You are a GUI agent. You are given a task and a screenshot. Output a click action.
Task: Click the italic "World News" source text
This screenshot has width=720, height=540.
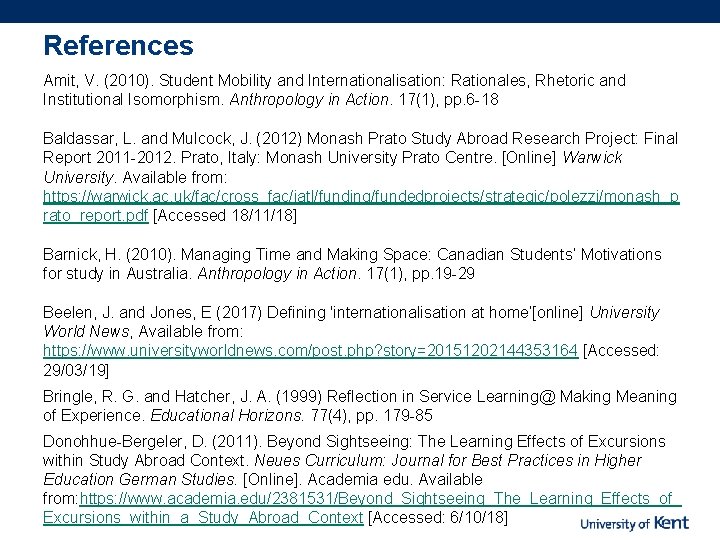point(87,331)
